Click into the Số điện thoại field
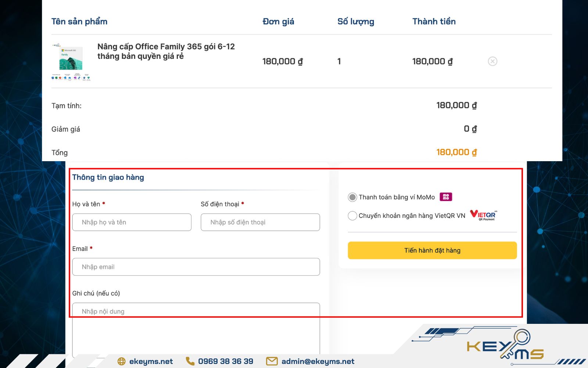 point(260,222)
